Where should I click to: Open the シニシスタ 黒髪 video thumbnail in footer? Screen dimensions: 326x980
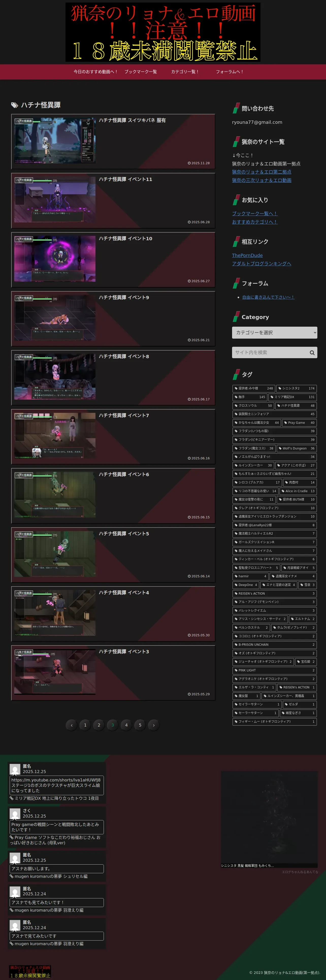pyautogui.click(x=269, y=819)
